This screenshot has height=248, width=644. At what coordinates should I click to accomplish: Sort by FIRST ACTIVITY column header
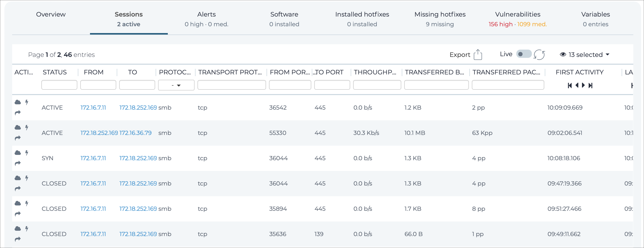pyautogui.click(x=580, y=72)
